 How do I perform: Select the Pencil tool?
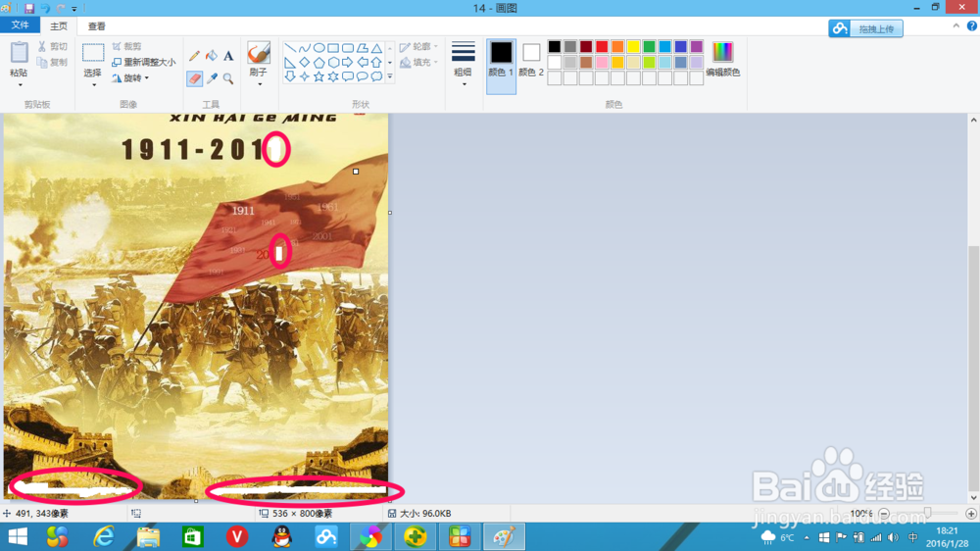pyautogui.click(x=194, y=56)
